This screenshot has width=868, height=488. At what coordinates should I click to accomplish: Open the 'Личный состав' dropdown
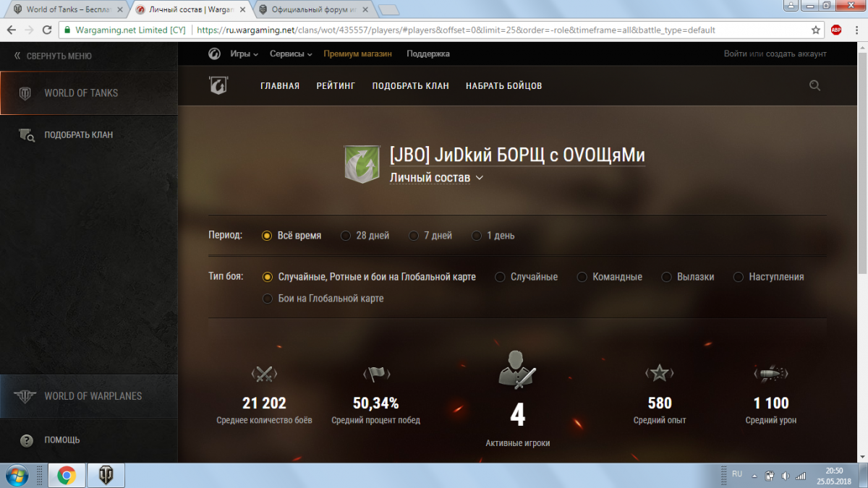click(436, 178)
